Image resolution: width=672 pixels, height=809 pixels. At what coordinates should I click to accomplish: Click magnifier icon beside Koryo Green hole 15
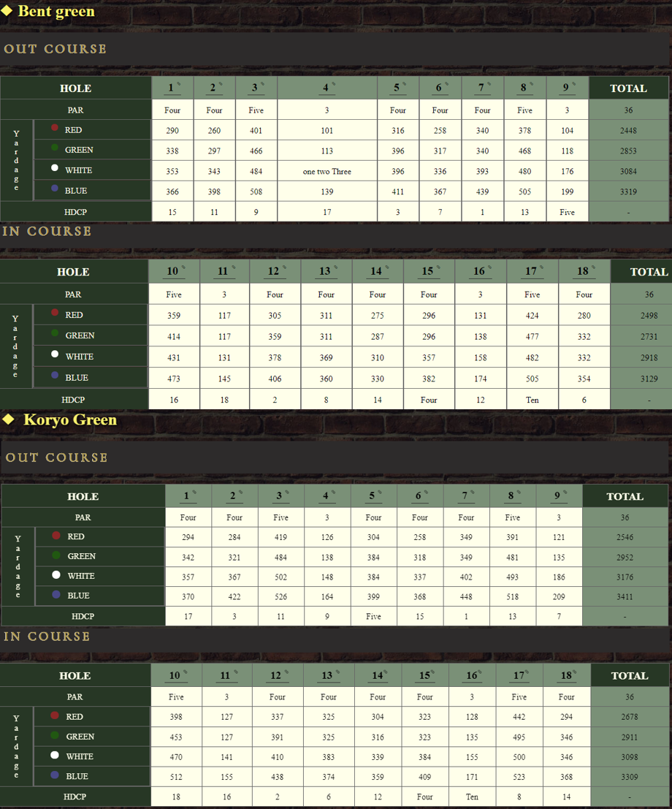(435, 672)
